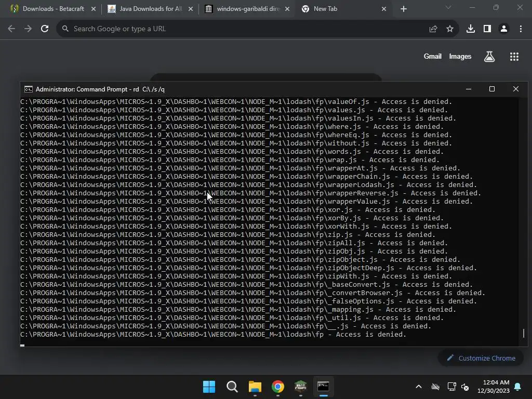This screenshot has width=532, height=399.
Task: Open Command Prompt system menu icon
Action: point(29,89)
